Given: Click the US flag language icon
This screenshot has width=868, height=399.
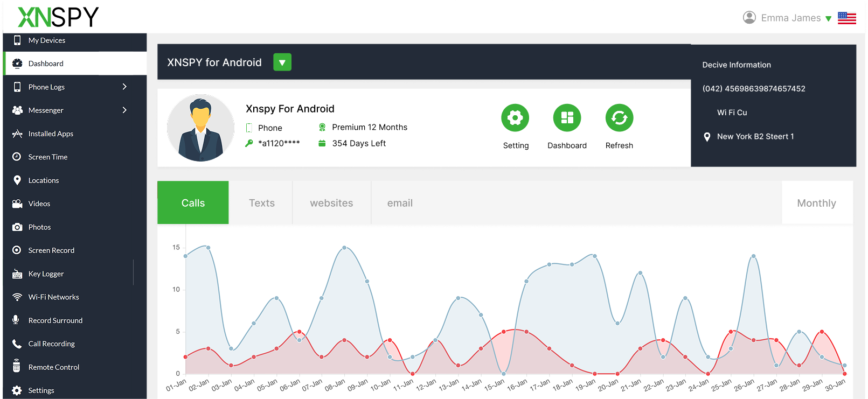Looking at the screenshot, I should [846, 18].
